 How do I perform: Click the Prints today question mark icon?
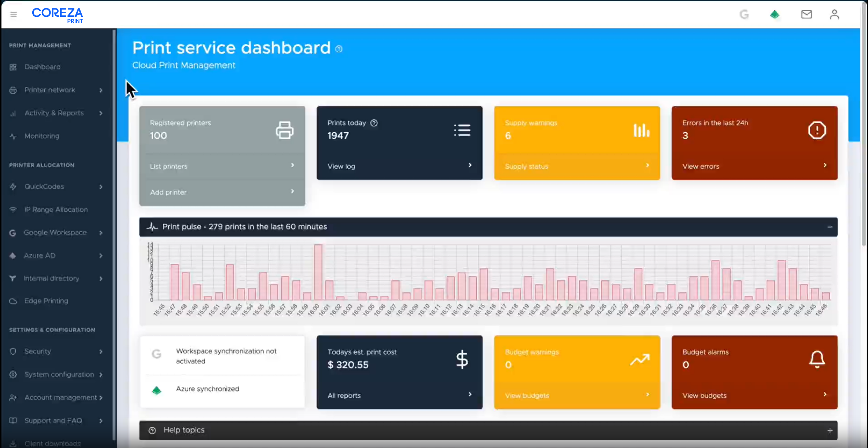click(x=374, y=123)
